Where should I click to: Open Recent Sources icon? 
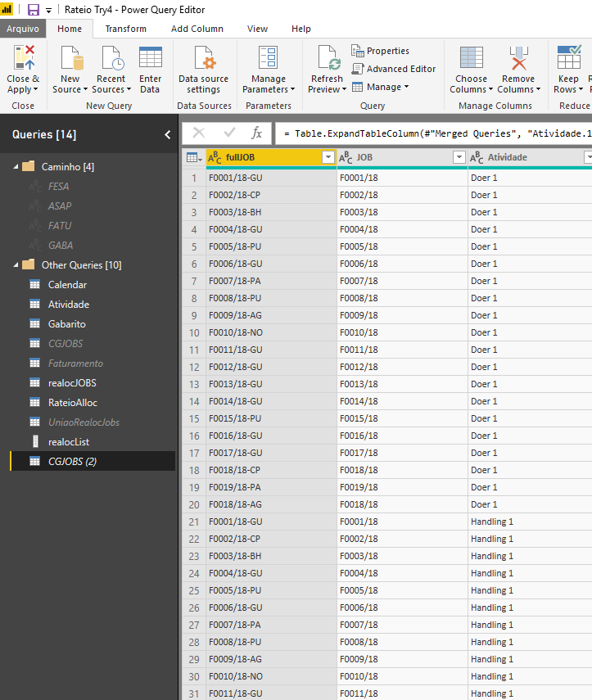point(113,57)
